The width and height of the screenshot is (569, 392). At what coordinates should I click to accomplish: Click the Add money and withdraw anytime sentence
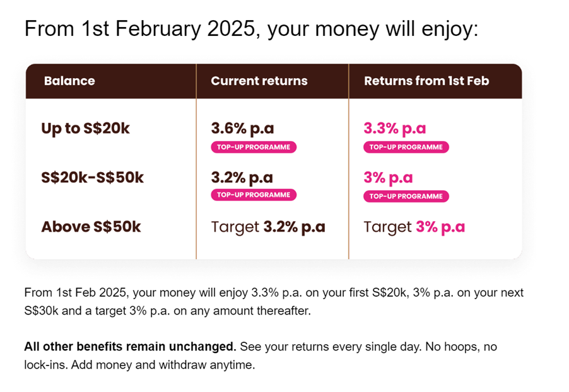coord(163,365)
